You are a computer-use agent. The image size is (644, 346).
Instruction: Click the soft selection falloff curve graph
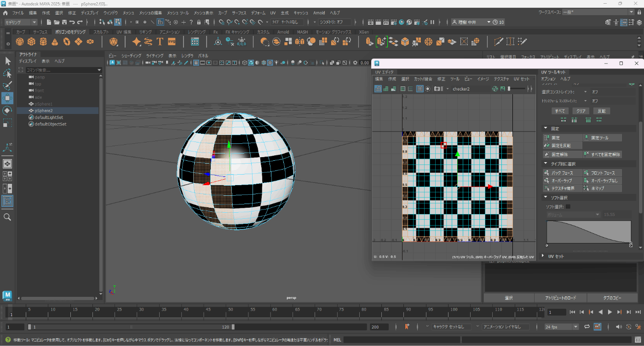coord(589,232)
